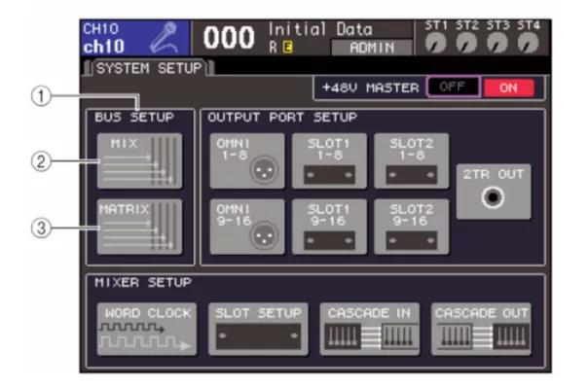Turn +48V MASTER off

[x=453, y=87]
